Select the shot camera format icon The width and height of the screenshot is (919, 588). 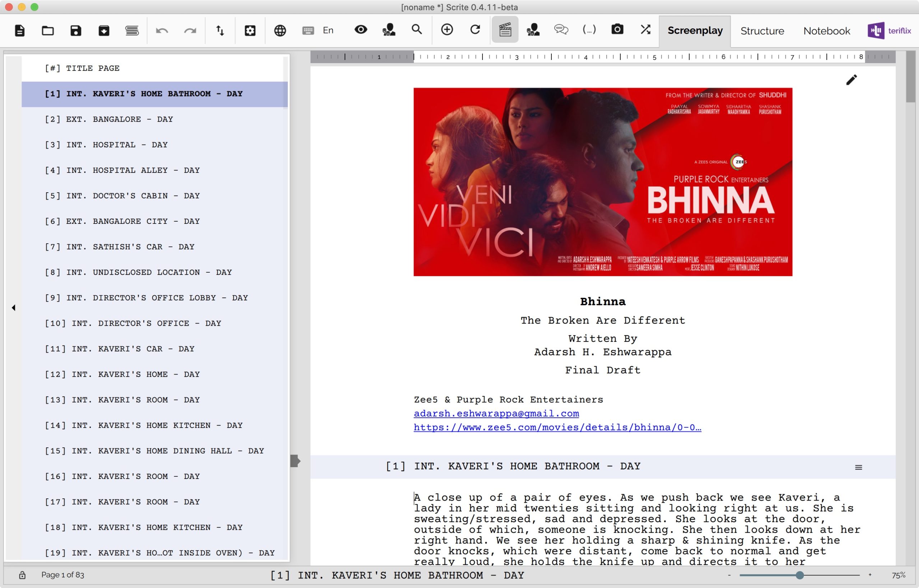[617, 29]
